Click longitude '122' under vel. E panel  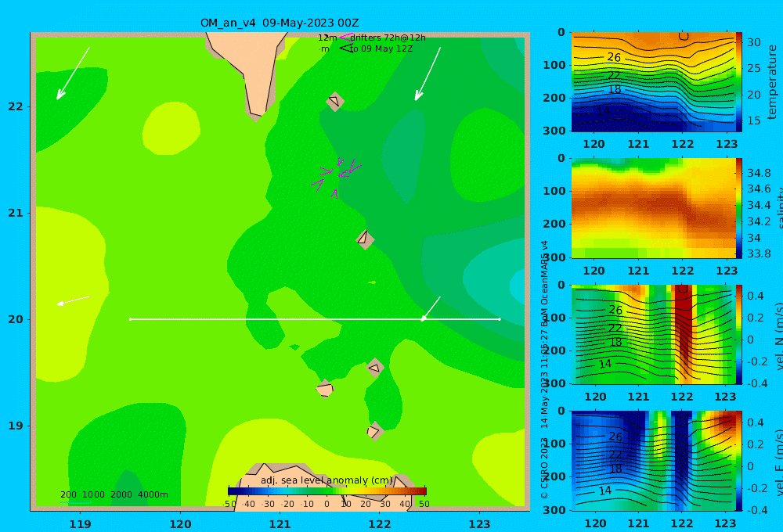(x=682, y=523)
